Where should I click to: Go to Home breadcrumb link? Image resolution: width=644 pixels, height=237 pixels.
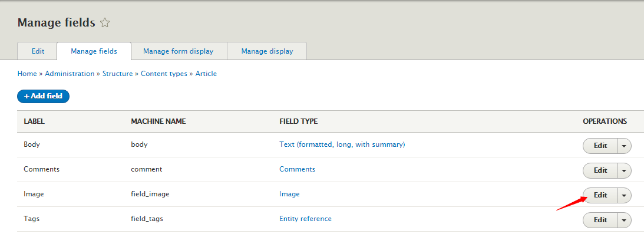(27, 74)
